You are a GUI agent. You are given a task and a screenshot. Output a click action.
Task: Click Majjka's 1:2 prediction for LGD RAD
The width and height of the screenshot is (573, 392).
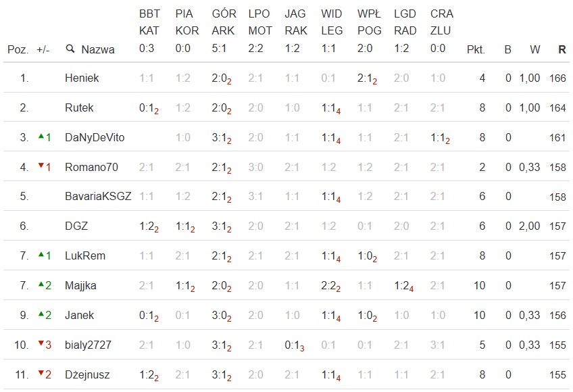pyautogui.click(x=402, y=286)
